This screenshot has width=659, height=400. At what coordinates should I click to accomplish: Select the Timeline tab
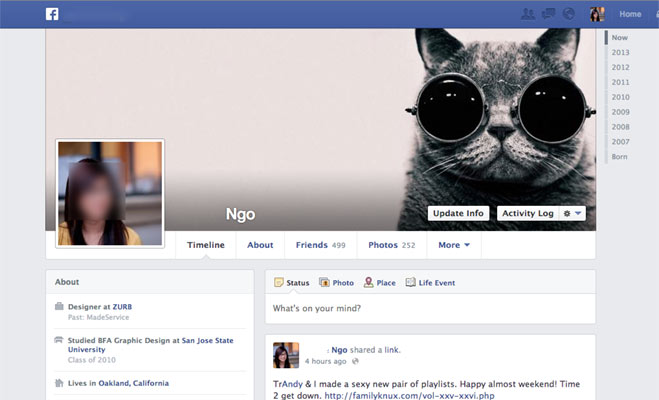[206, 245]
